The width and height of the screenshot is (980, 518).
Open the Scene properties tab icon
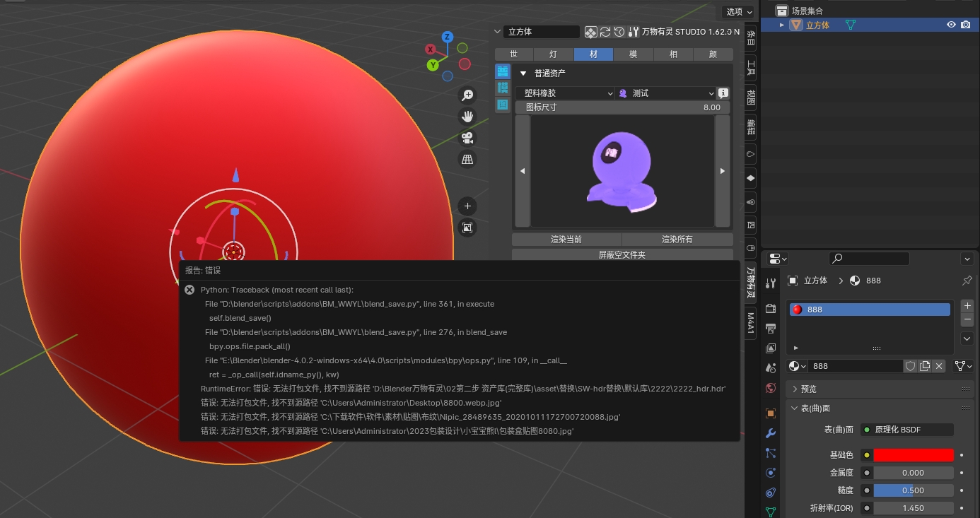pyautogui.click(x=771, y=368)
